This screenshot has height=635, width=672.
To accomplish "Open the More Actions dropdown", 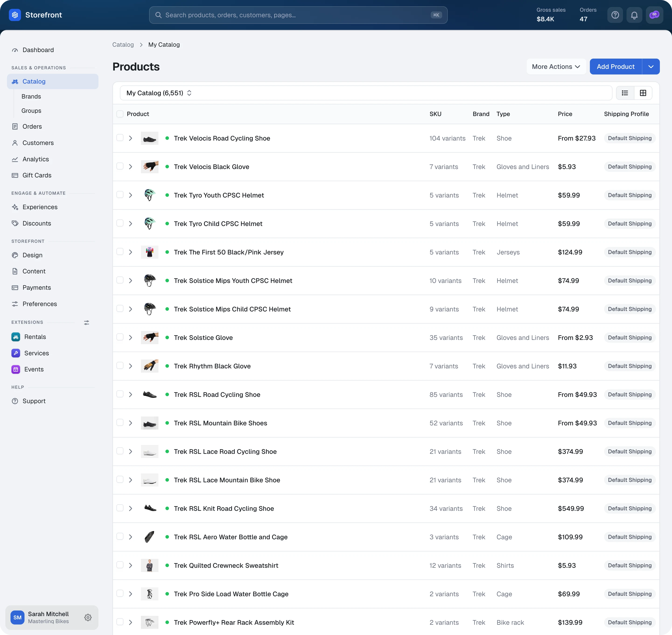I will pos(556,67).
